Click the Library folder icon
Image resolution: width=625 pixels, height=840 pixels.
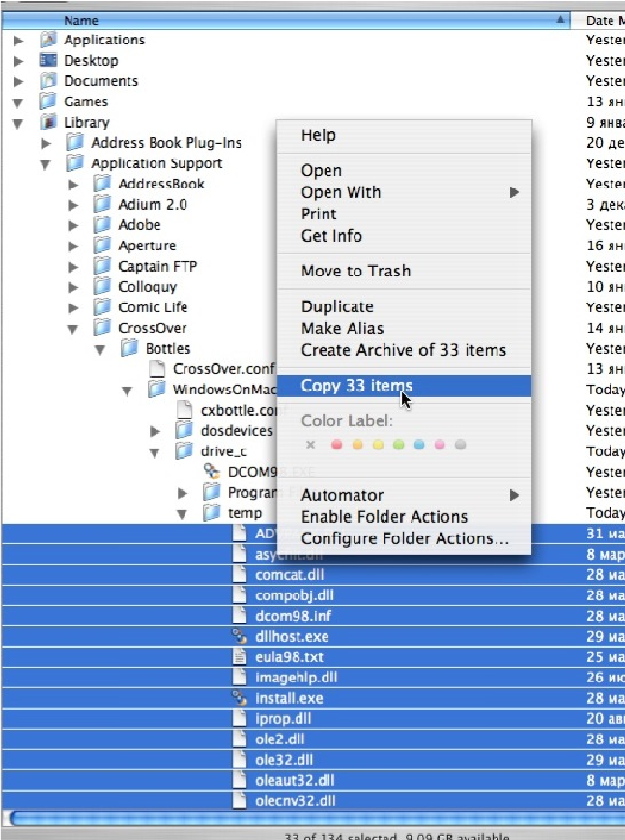pyautogui.click(x=48, y=123)
